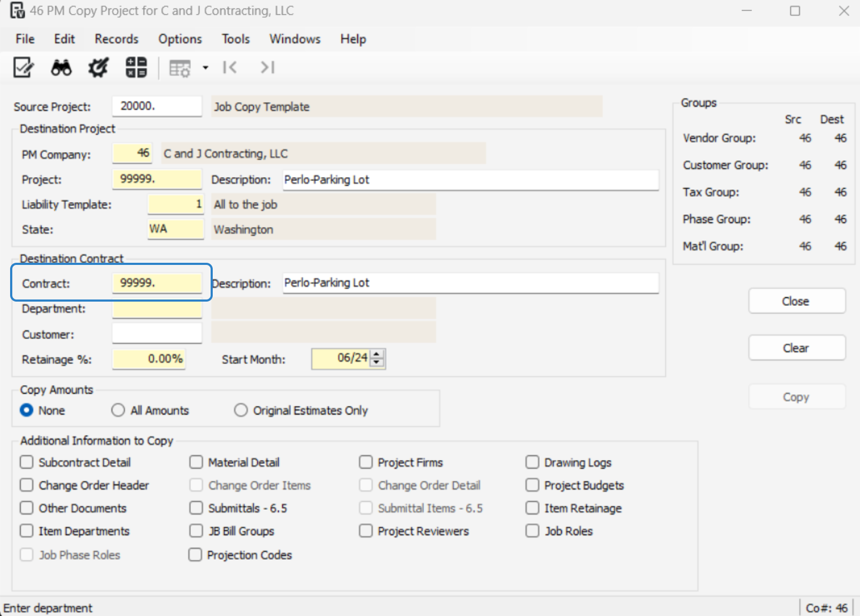Screen dimensions: 860x616
Task: Click the 'Washington' state name text
Action: coord(244,229)
